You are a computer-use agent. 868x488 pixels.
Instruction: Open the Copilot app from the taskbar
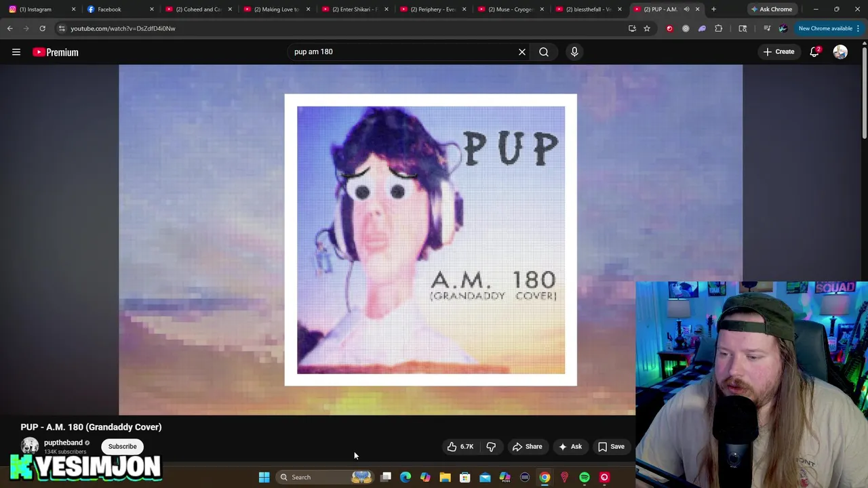tap(425, 477)
